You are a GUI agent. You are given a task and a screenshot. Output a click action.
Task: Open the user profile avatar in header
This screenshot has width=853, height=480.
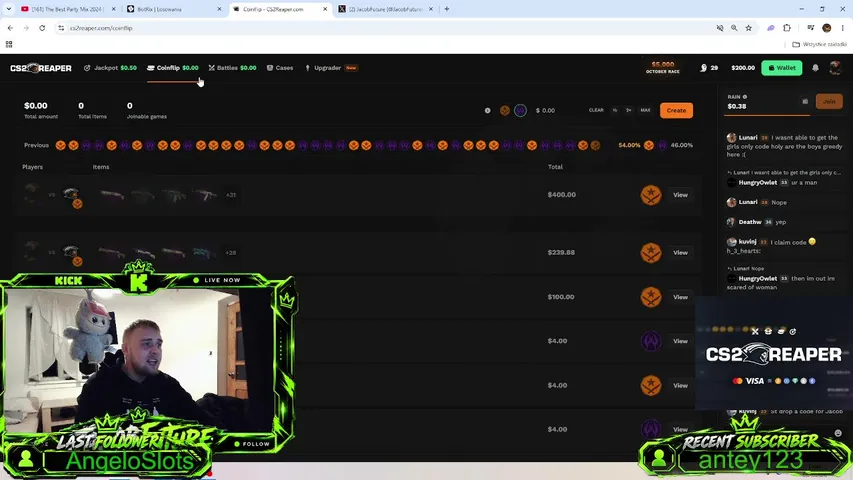pyautogui.click(x=835, y=67)
